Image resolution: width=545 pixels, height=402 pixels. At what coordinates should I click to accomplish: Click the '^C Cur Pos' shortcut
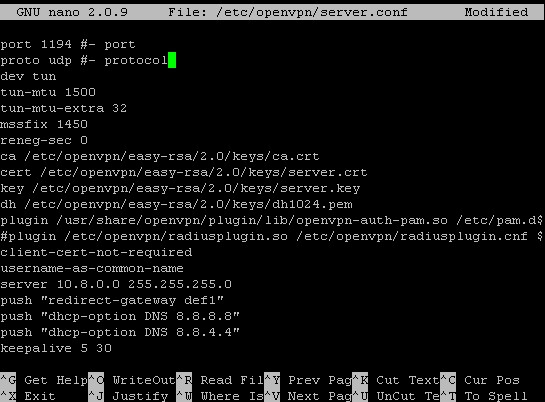pyautogui.click(x=480, y=380)
